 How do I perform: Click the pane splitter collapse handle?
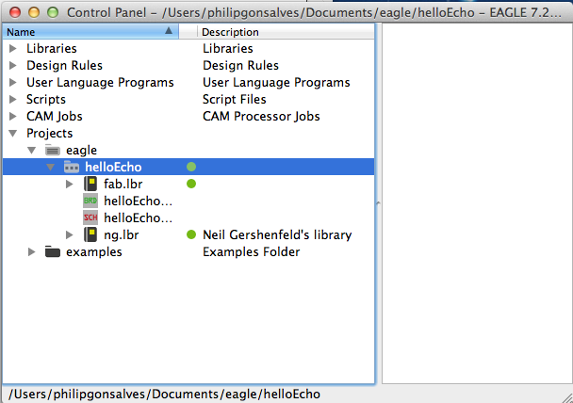378,202
